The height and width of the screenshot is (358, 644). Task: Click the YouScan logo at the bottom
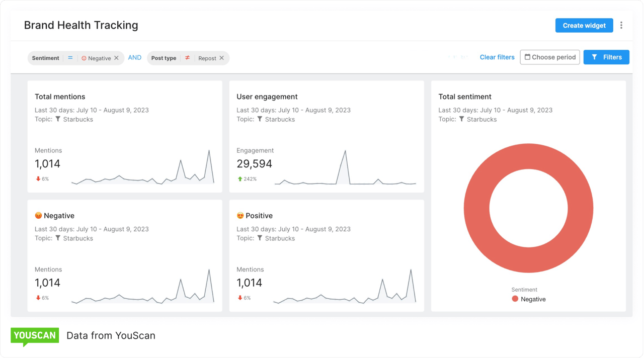pyautogui.click(x=34, y=335)
